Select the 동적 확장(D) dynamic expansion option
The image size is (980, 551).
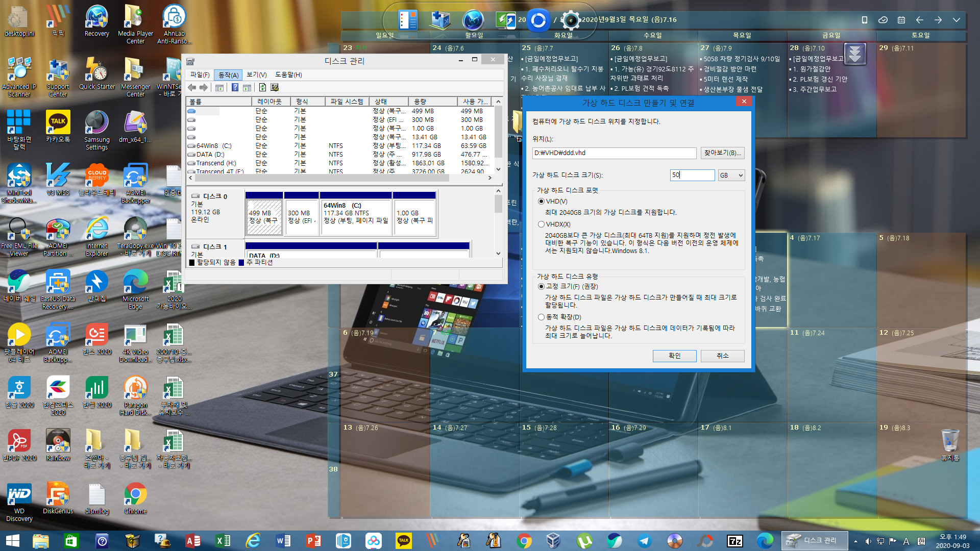click(x=541, y=317)
